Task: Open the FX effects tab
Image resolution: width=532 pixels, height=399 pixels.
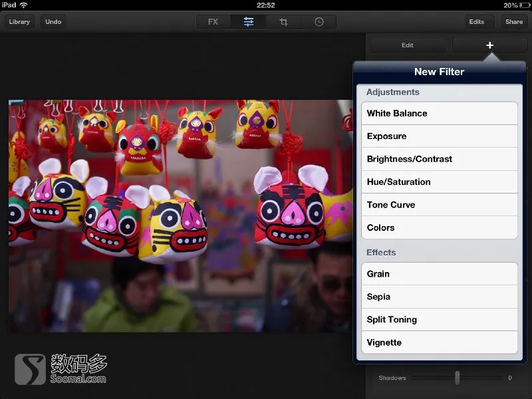Action: (213, 22)
